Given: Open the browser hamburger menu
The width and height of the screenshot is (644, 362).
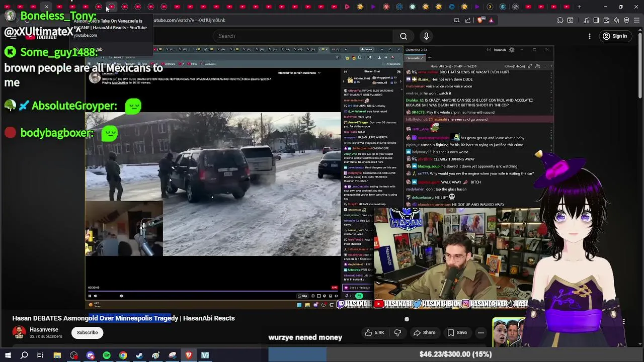Looking at the screenshot, I should click(636, 20).
